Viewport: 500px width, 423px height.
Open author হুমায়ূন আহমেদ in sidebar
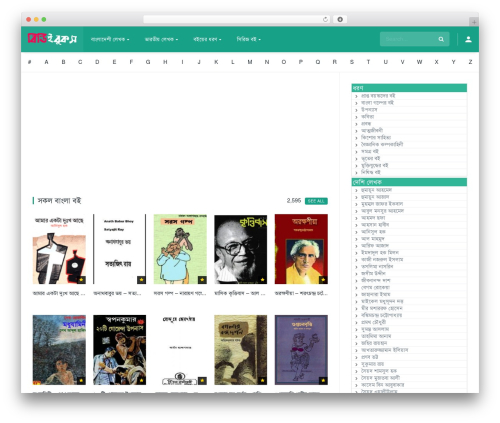click(376, 190)
